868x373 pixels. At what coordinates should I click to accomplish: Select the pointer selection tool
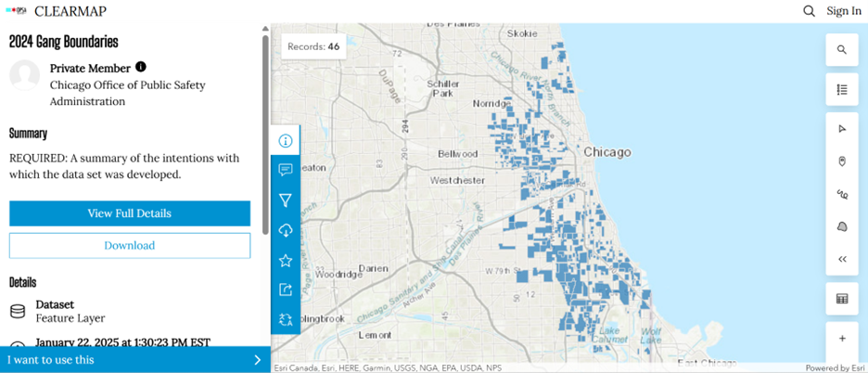(841, 129)
